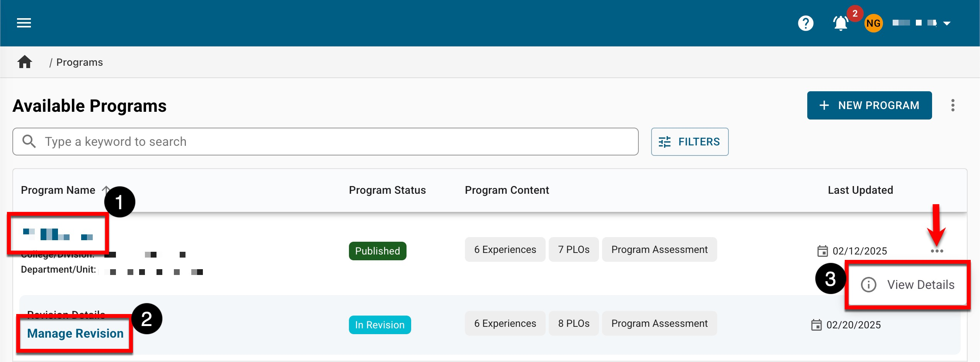Expand the user account dropdown arrow

point(947,24)
